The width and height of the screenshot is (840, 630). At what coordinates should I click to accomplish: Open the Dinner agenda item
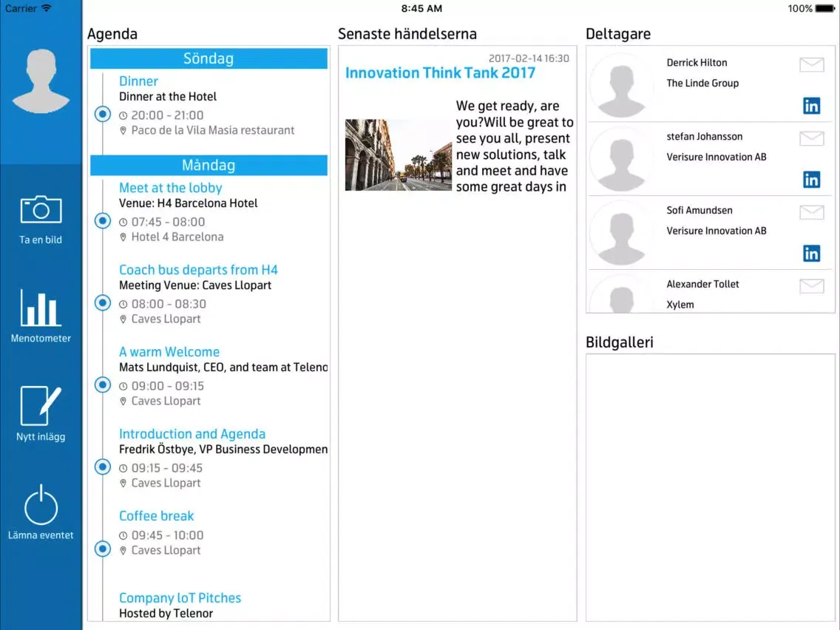[138, 81]
